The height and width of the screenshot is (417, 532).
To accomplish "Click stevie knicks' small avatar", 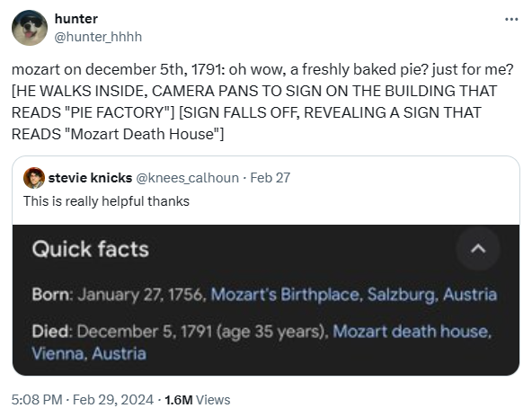I will click(34, 178).
